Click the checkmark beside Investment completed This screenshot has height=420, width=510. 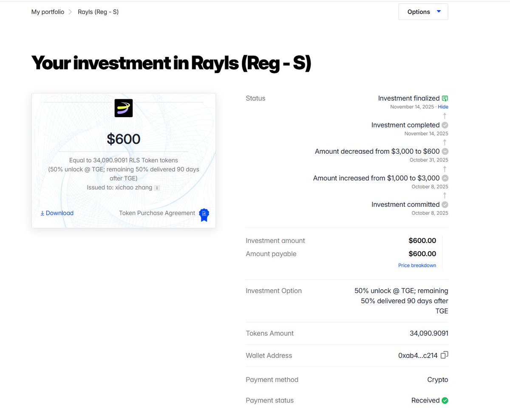pos(445,125)
